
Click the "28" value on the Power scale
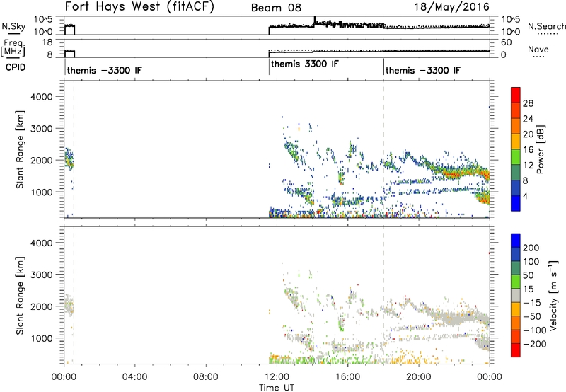click(528, 103)
